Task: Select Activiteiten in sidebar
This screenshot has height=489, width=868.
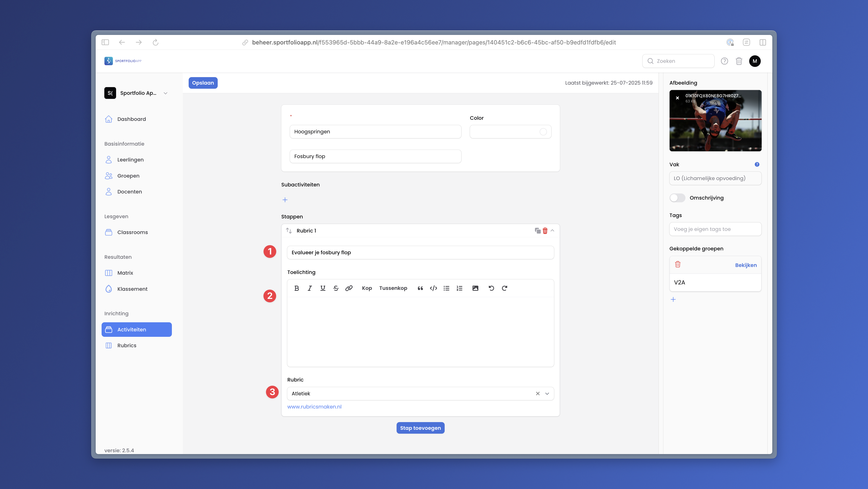Action: click(137, 329)
